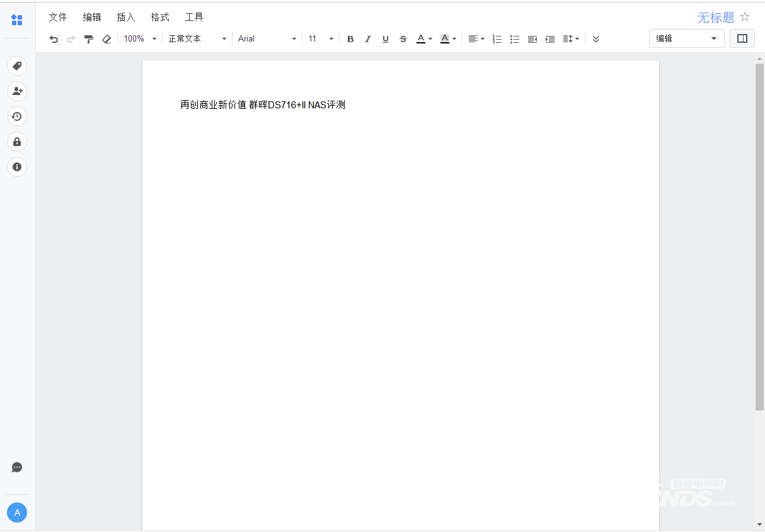This screenshot has width=765, height=532.
Task: Click the scrollbar down arrow
Action: coord(759,524)
